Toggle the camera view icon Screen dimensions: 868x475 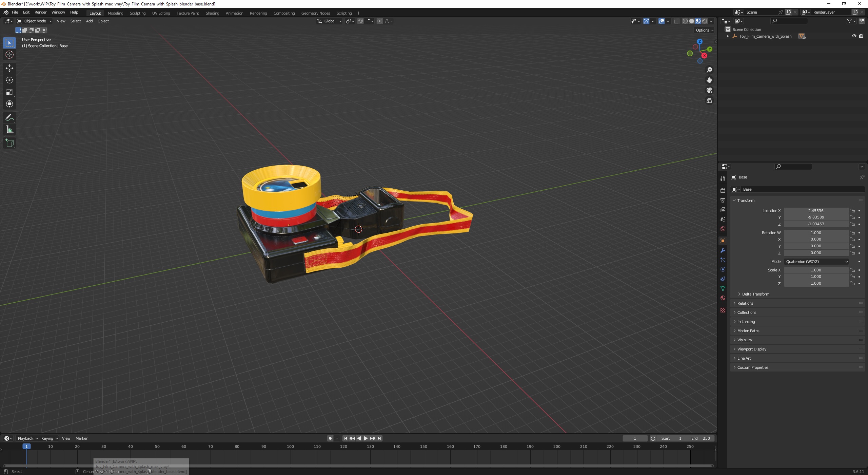(709, 90)
